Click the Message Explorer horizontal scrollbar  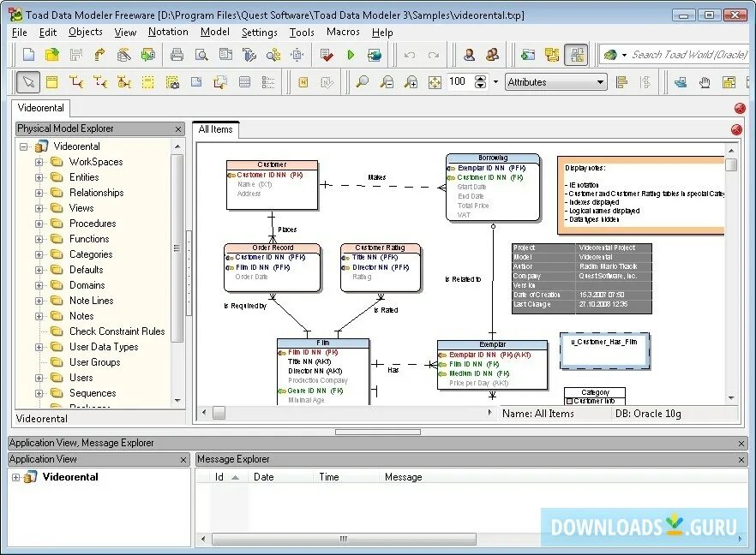click(x=344, y=539)
